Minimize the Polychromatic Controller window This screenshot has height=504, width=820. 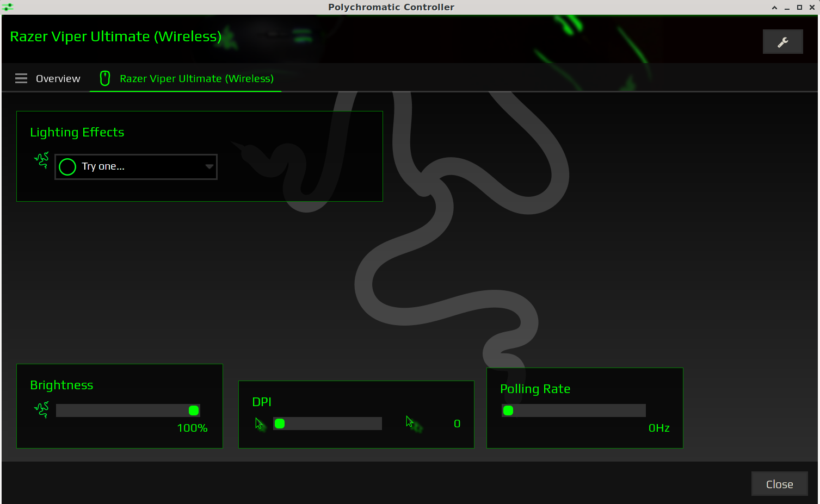coord(787,8)
